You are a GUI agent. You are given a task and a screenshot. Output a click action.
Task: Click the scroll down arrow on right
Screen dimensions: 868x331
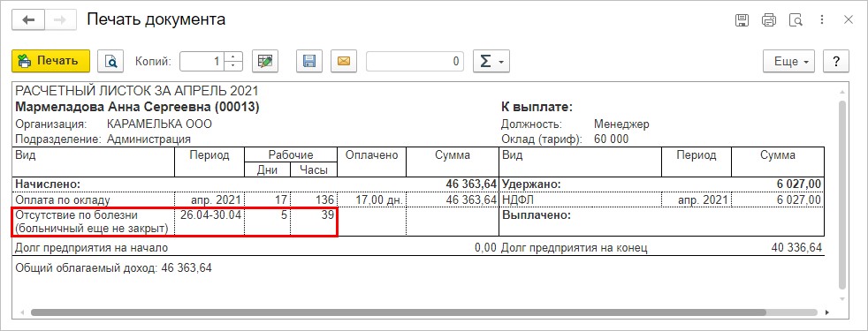842,298
